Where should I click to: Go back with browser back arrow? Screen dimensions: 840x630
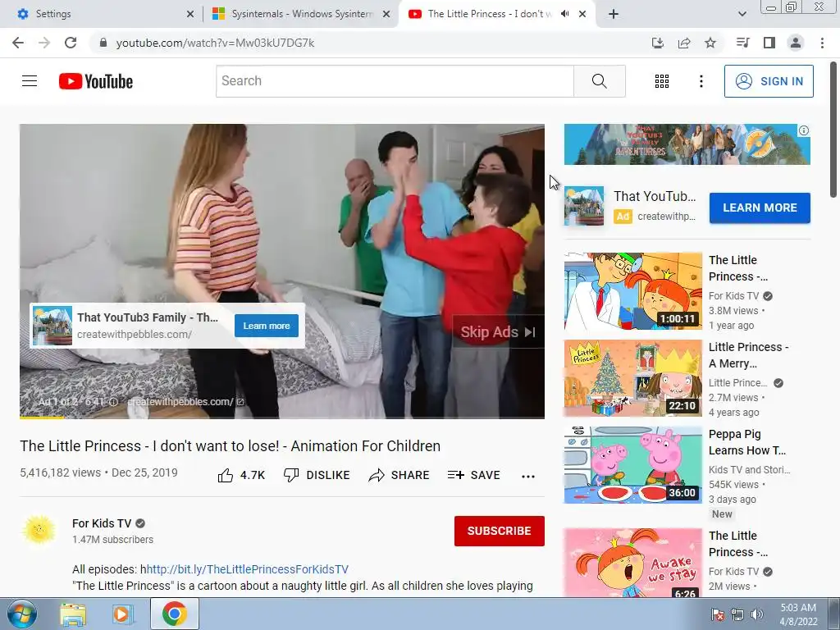pos(18,43)
